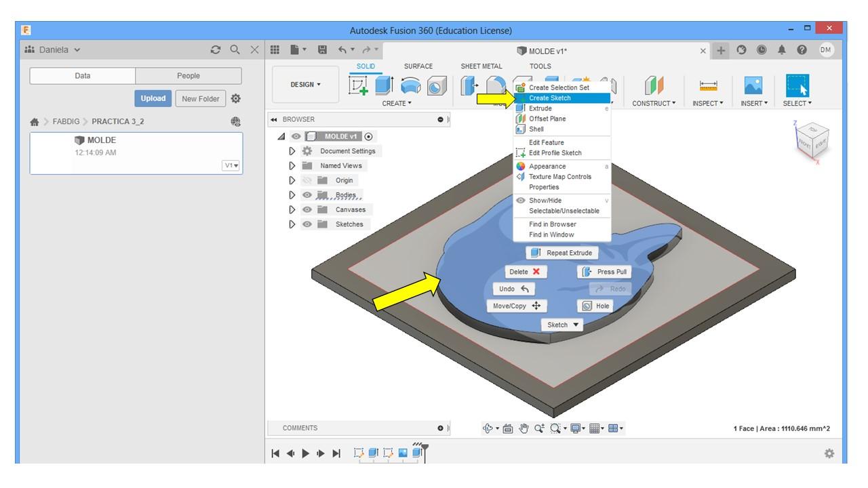868x488 pixels.
Task: Choose Appearance from the context menu
Action: point(561,166)
